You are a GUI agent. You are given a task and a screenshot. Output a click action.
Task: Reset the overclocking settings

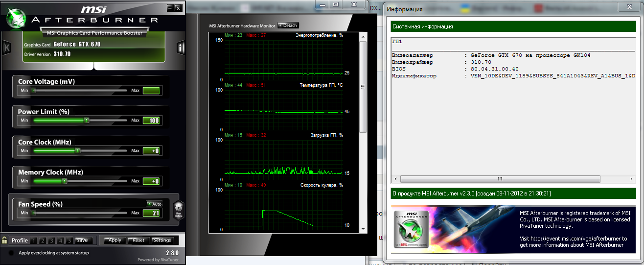138,240
